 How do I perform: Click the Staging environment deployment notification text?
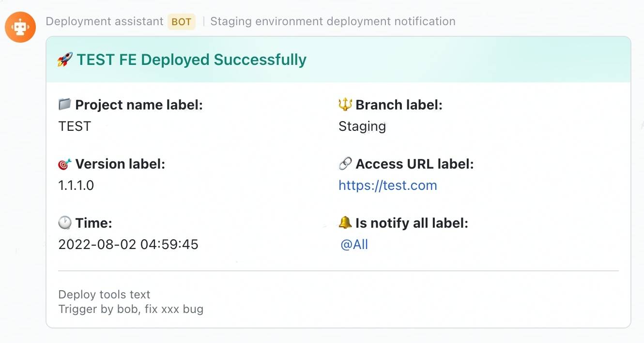pyautogui.click(x=333, y=22)
